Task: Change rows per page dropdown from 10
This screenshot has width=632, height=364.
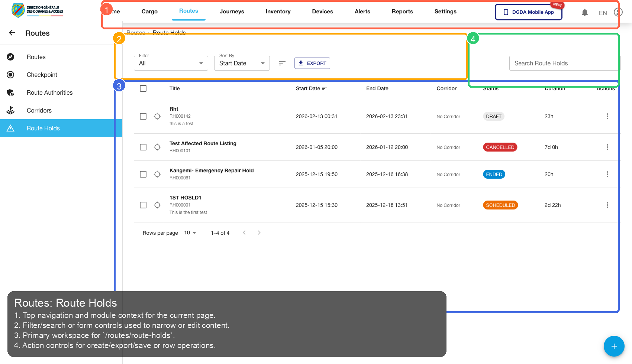Action: pos(190,233)
